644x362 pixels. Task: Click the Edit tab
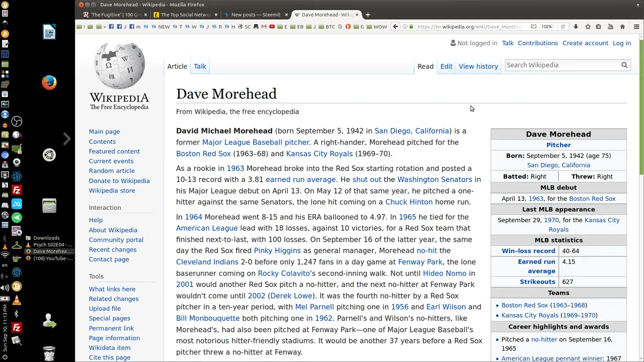[x=446, y=66]
